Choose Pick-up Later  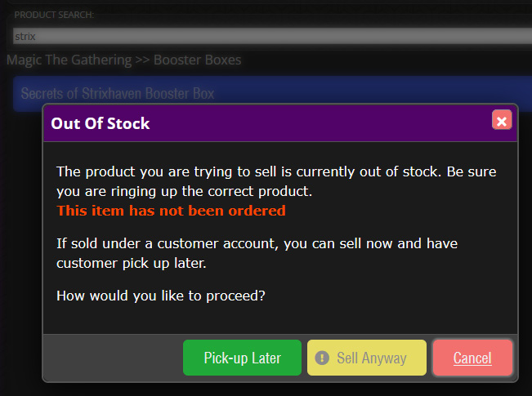(x=242, y=358)
